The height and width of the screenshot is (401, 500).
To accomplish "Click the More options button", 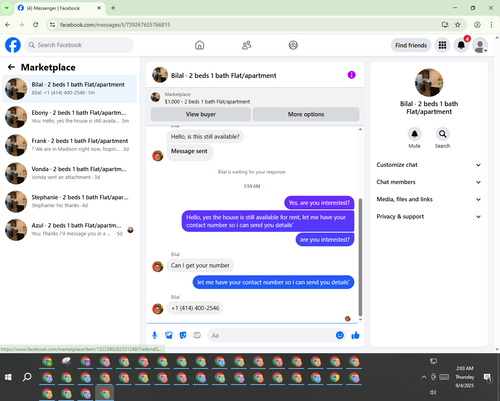I will tap(306, 114).
